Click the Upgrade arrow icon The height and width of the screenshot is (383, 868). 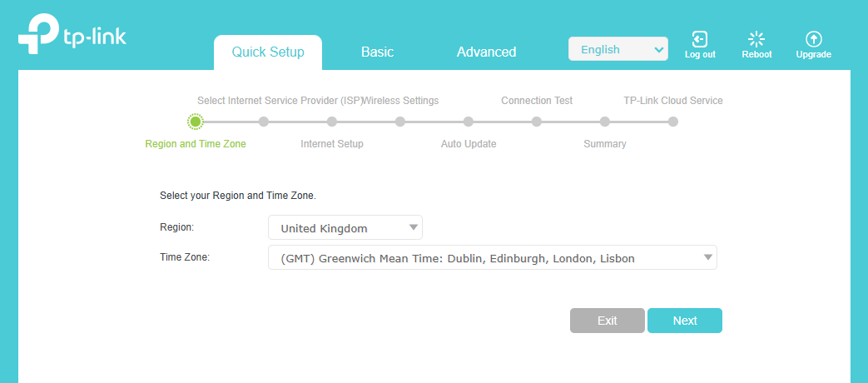[x=813, y=39]
